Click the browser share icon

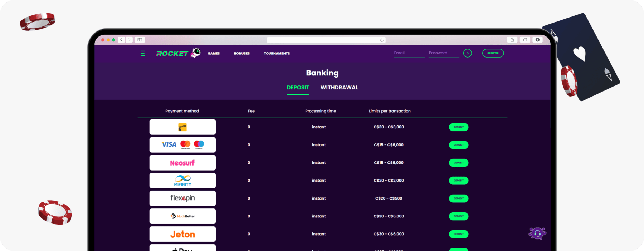(512, 40)
